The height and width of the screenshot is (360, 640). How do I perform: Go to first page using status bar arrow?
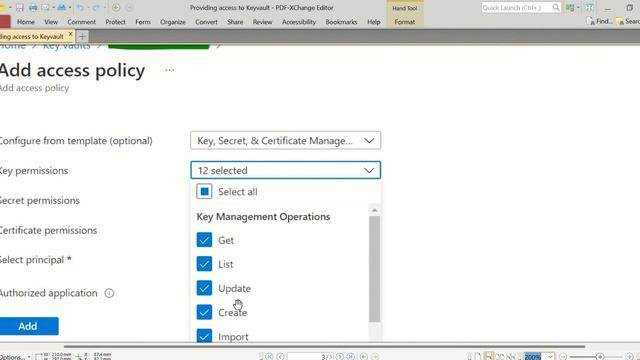pyautogui.click(x=269, y=356)
